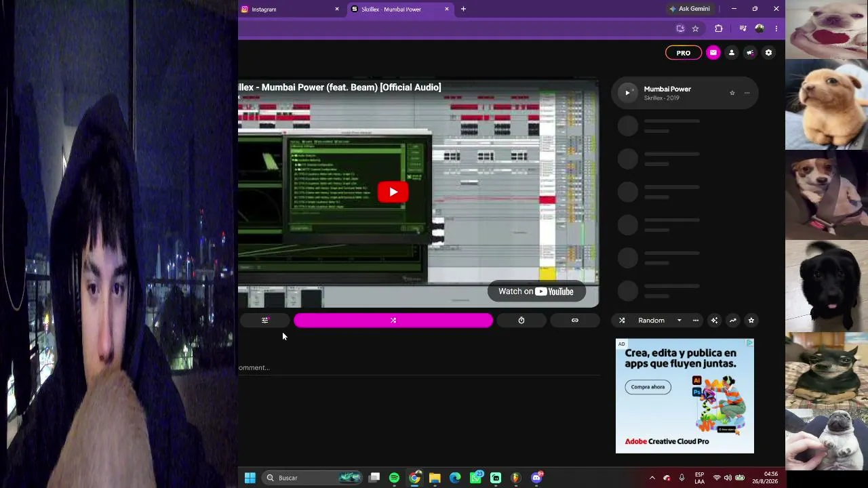Image resolution: width=868 pixels, height=488 pixels.
Task: Copy the song link with chain icon
Action: coord(575,320)
